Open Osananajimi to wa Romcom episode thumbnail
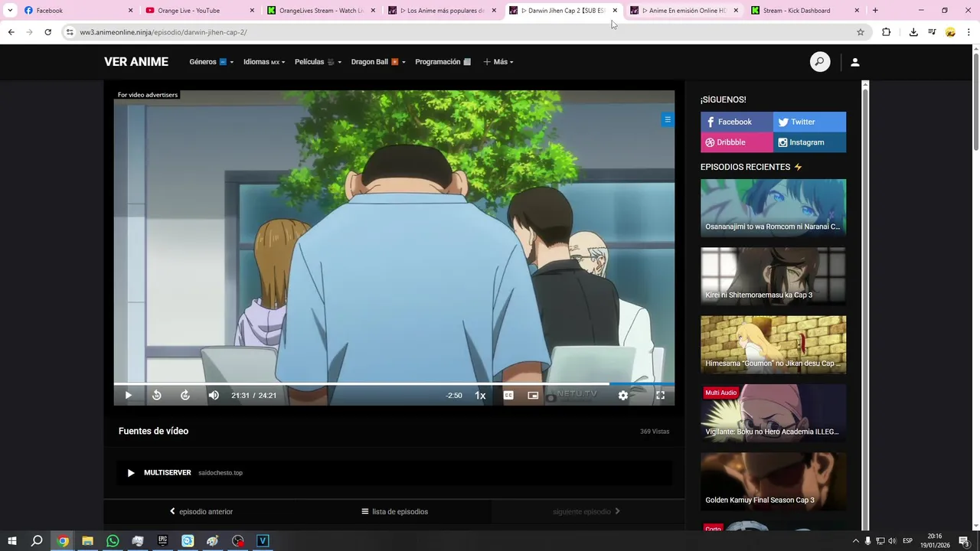980x551 pixels. click(x=773, y=207)
